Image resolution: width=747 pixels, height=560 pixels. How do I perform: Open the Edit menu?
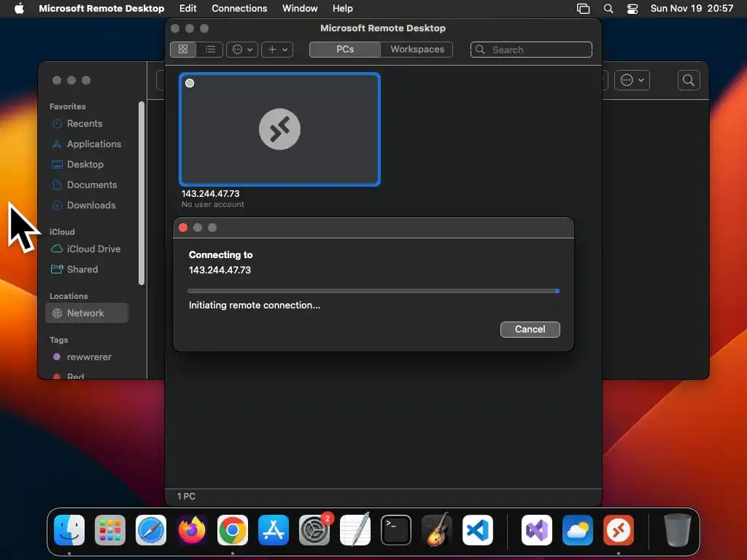pyautogui.click(x=187, y=9)
